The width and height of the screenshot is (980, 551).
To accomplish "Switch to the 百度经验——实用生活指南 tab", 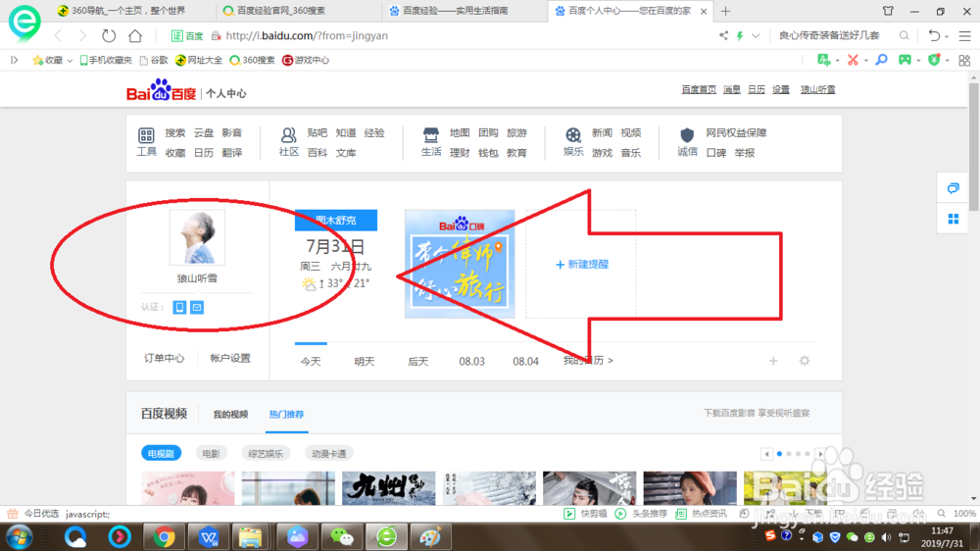I will [x=455, y=11].
